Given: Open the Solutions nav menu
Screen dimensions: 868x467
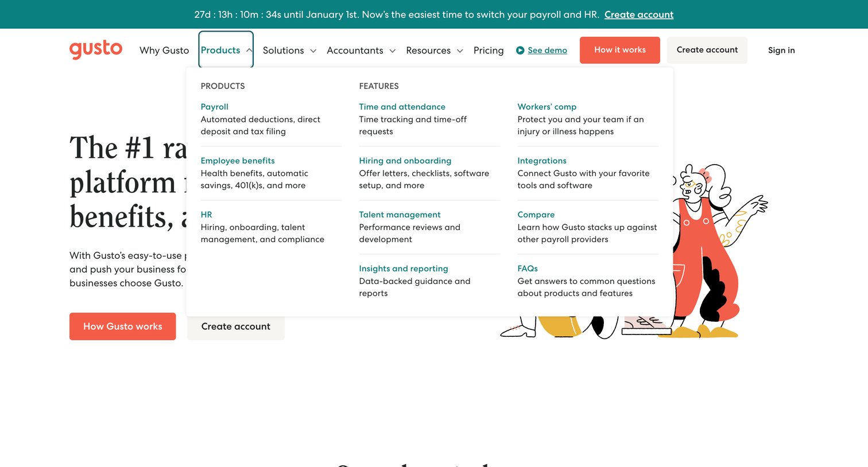Looking at the screenshot, I should [284, 50].
